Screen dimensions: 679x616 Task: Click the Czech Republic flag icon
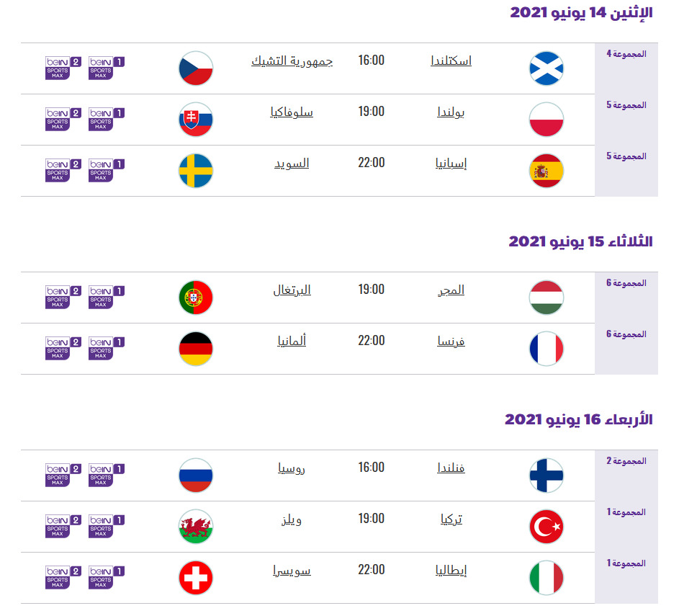pos(196,68)
